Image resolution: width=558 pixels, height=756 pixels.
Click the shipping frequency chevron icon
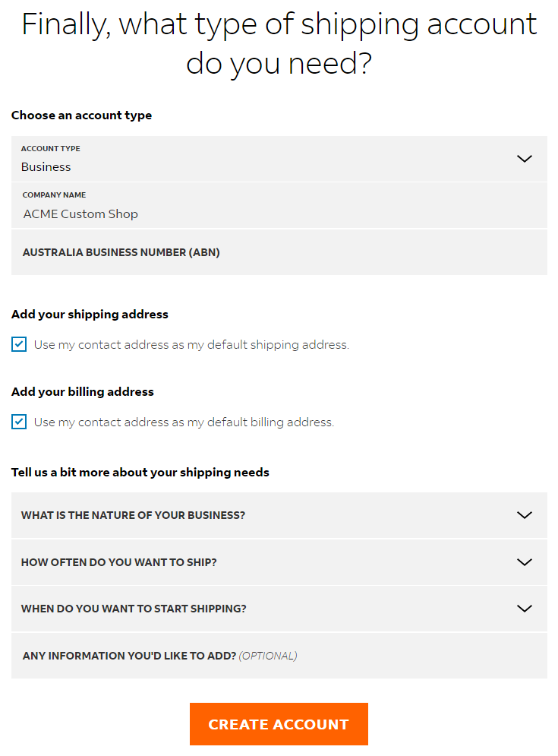click(x=524, y=562)
